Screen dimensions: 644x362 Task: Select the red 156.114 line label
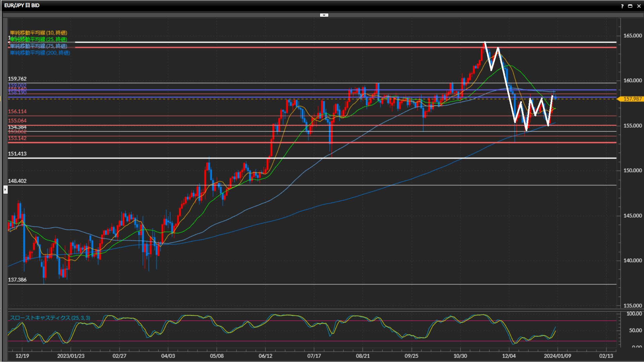coord(17,111)
